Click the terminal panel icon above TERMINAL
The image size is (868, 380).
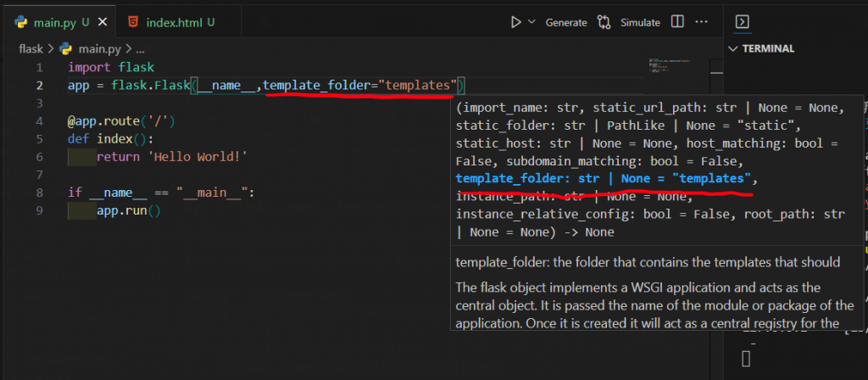742,22
